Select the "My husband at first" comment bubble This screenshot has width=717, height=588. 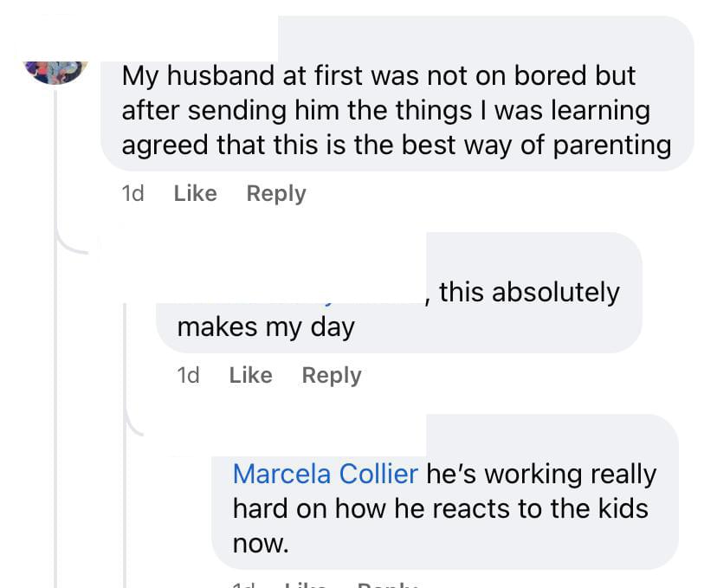pos(397,110)
